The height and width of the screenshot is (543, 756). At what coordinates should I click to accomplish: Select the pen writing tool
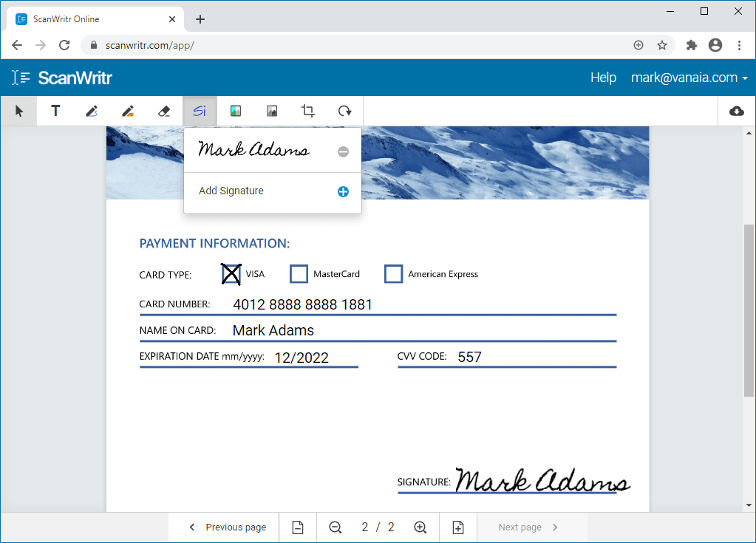tap(92, 111)
